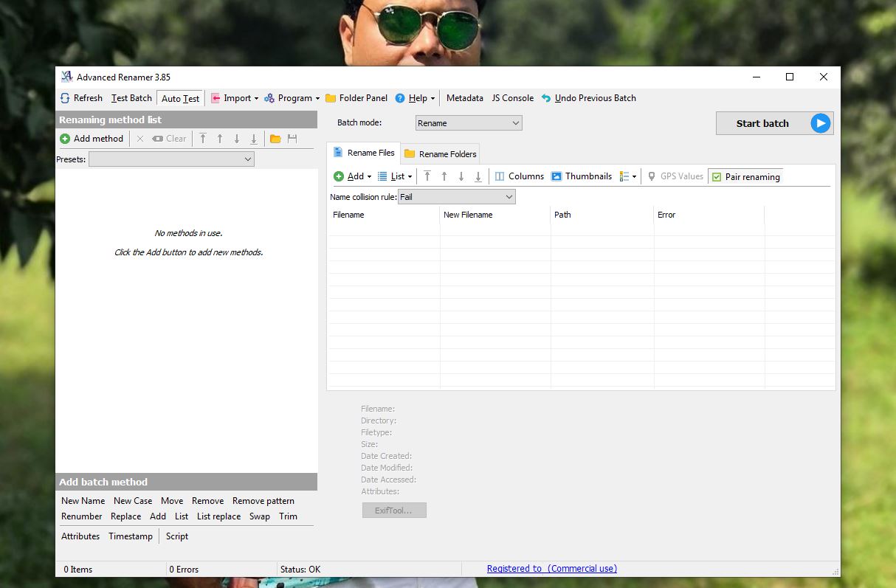Choose the List batch method
Image resolution: width=896 pixels, height=588 pixels.
[x=182, y=516]
